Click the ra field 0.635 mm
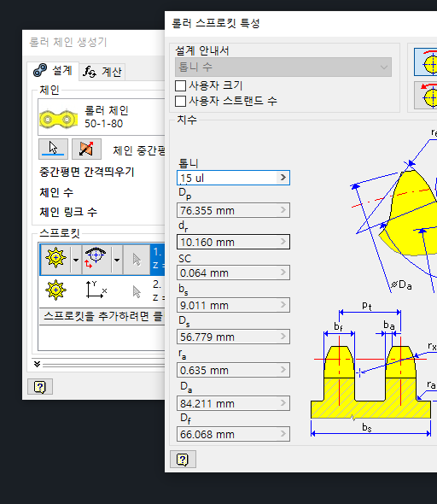 coord(233,370)
